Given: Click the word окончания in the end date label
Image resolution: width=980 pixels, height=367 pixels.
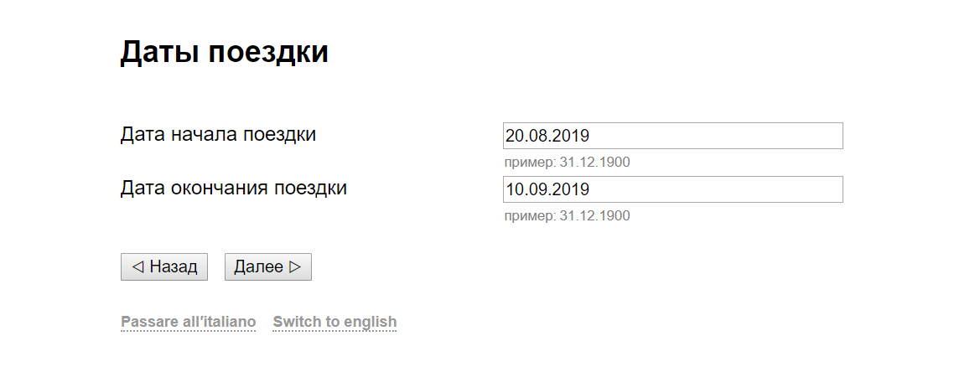Looking at the screenshot, I should pyautogui.click(x=221, y=188).
